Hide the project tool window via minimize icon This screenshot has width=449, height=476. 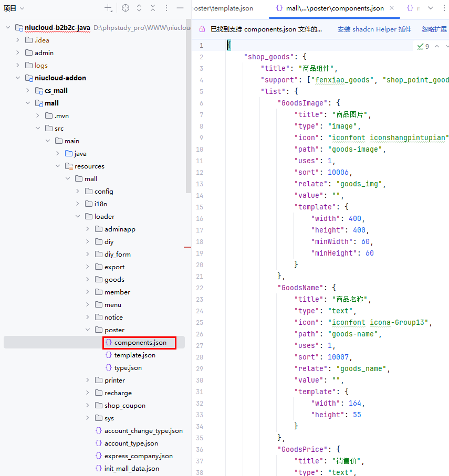(x=180, y=8)
